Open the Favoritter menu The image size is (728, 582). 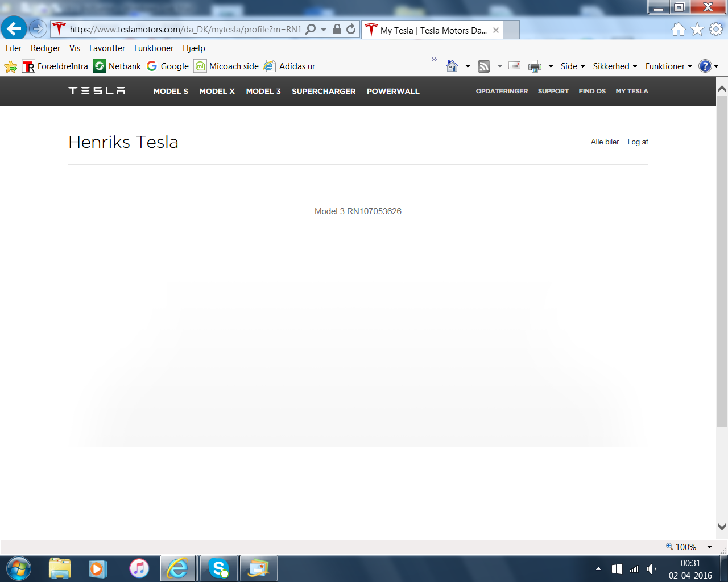point(107,48)
